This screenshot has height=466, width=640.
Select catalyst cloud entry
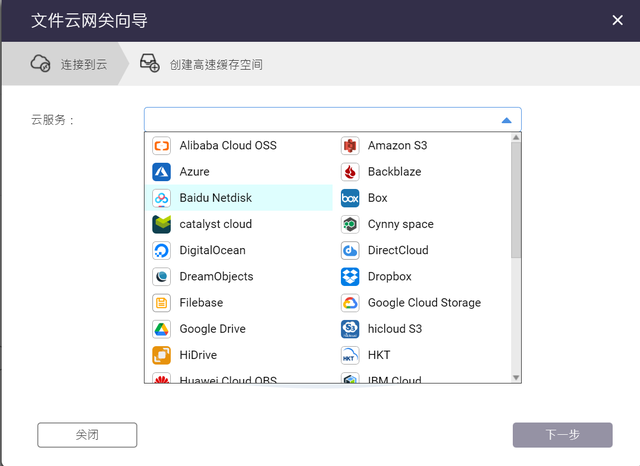click(239, 224)
